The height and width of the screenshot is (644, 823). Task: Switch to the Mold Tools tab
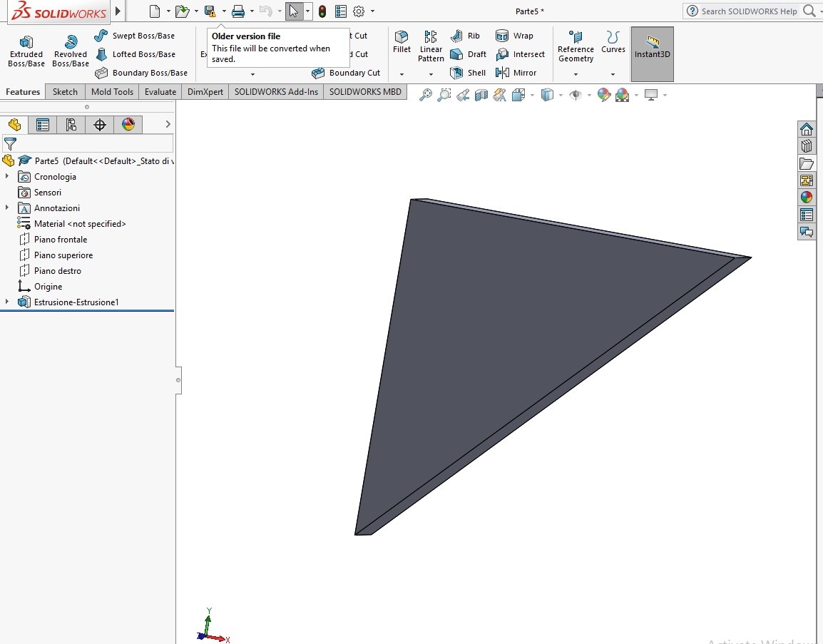112,92
